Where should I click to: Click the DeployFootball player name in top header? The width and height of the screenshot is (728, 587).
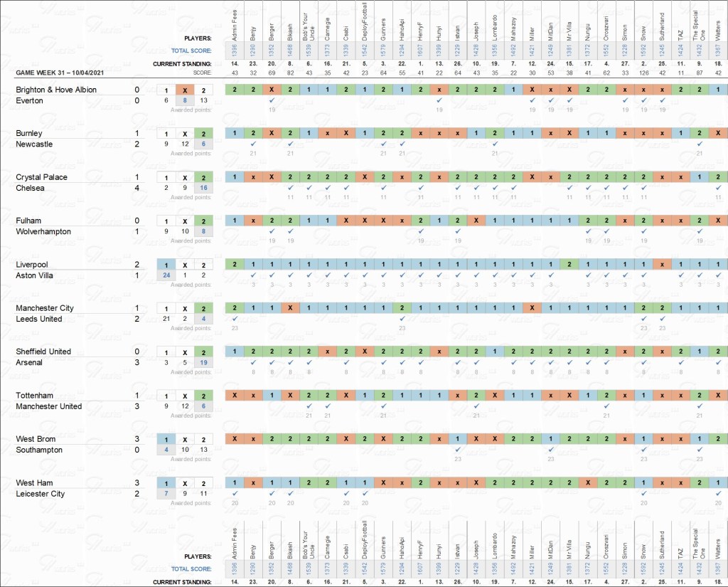[x=365, y=28]
